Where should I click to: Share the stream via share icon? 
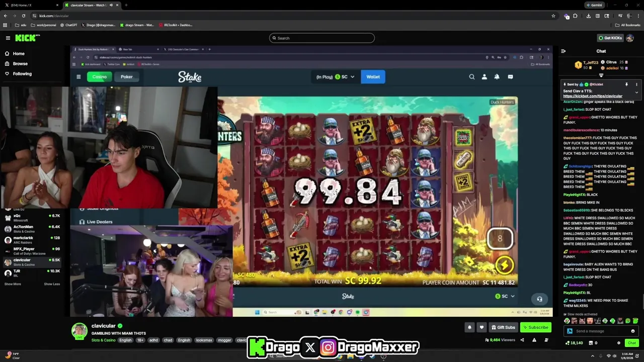point(522,340)
